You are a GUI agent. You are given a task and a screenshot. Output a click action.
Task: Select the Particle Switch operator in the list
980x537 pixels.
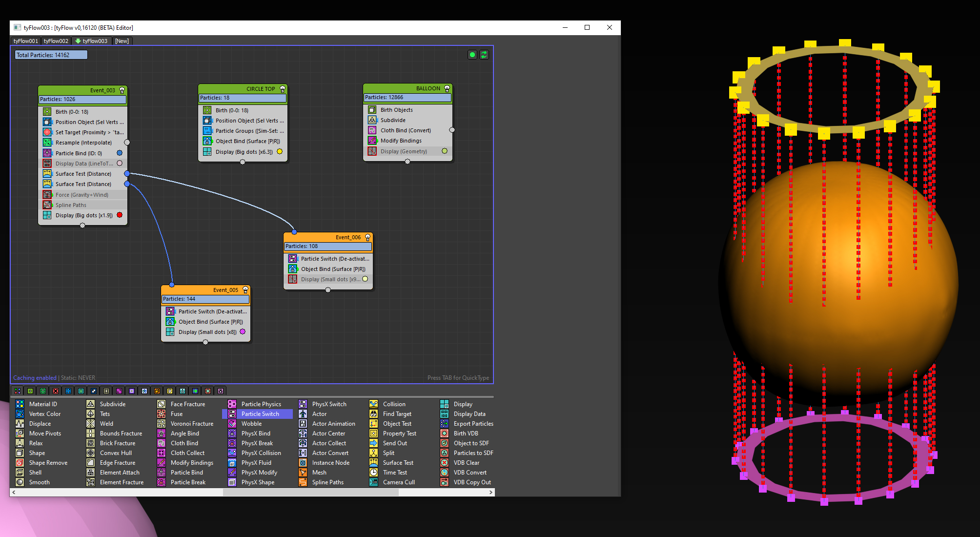tap(260, 414)
